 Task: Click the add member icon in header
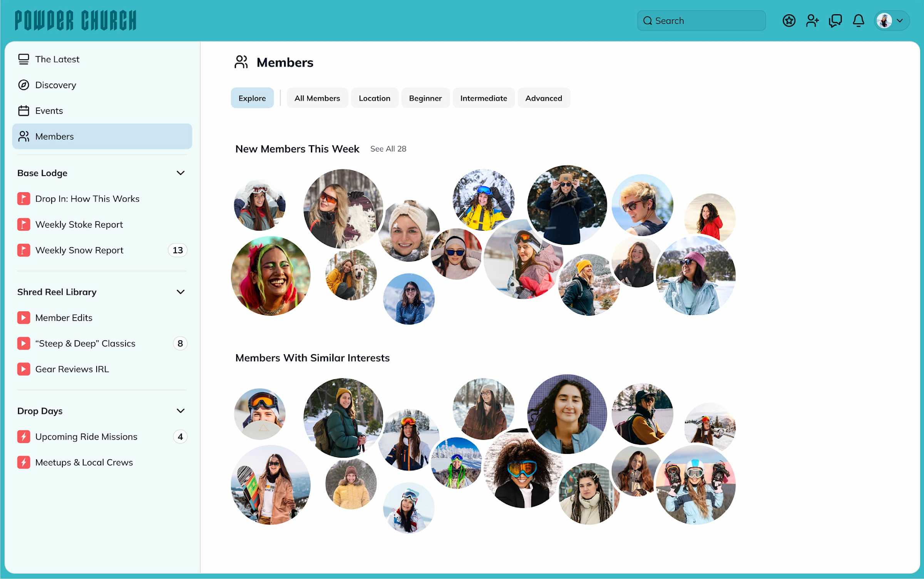pos(812,20)
